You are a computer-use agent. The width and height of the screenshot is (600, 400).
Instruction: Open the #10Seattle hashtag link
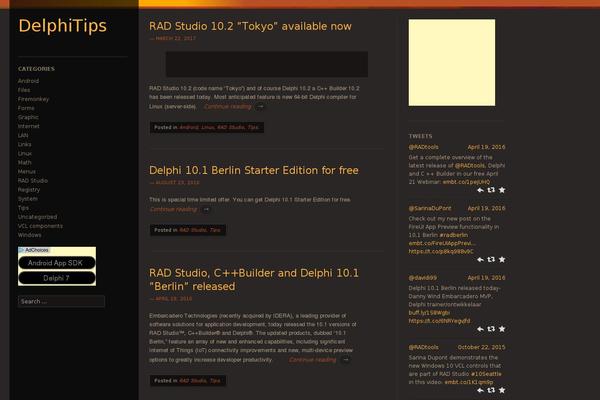486,374
